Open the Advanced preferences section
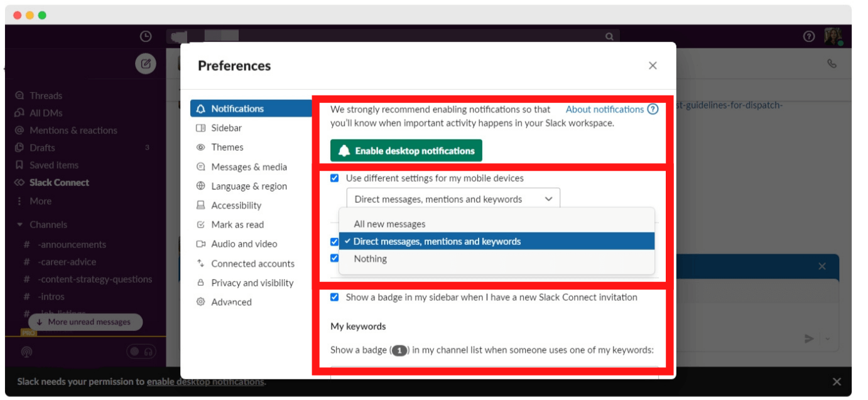This screenshot has height=400, width=868. tap(231, 302)
